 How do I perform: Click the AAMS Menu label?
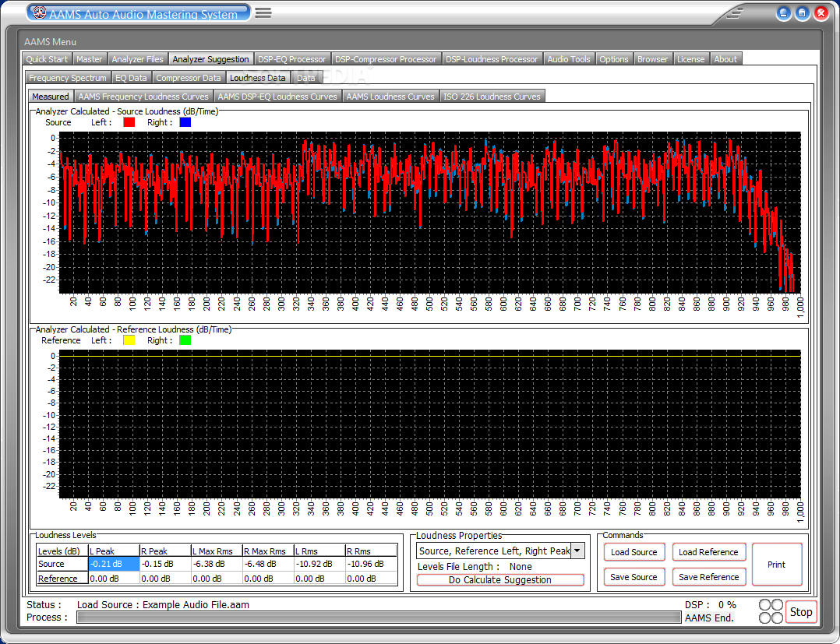coord(50,42)
